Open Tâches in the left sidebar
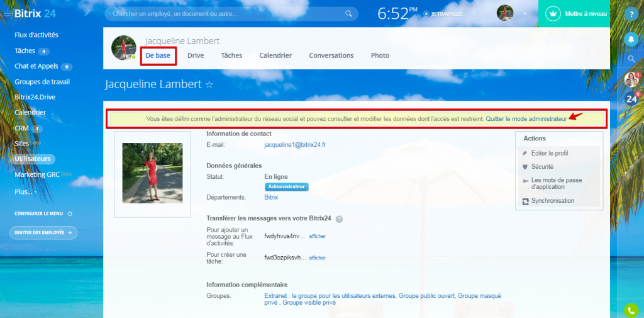This screenshot has height=318, width=644. pyautogui.click(x=25, y=51)
